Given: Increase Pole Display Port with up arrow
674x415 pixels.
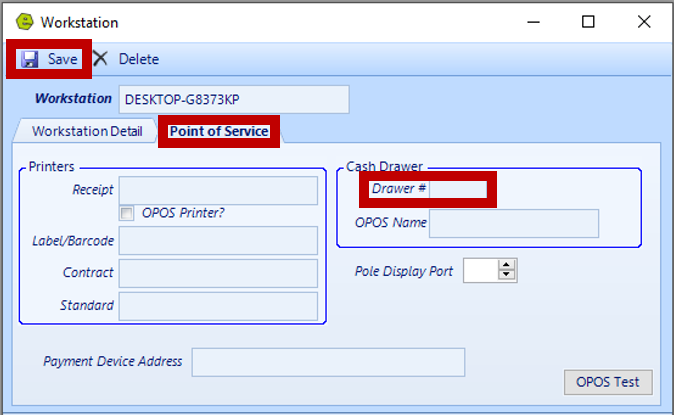Looking at the screenshot, I should 506,264.
